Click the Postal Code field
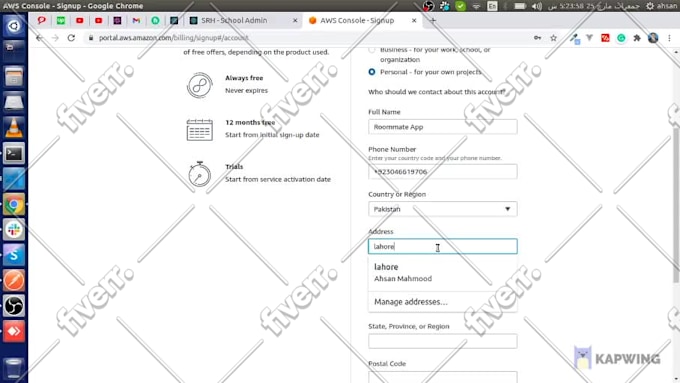680x383 pixels. pos(442,376)
